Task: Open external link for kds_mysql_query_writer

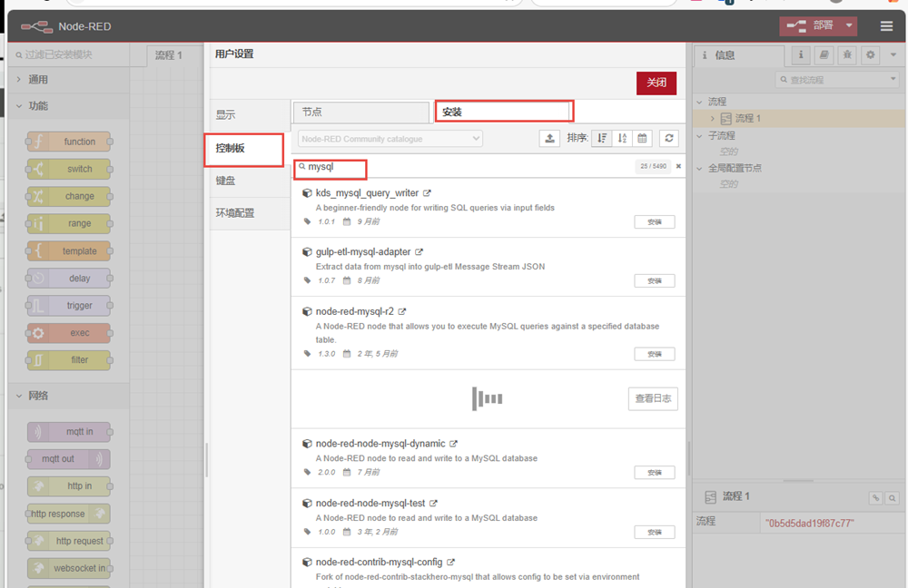Action: (427, 193)
